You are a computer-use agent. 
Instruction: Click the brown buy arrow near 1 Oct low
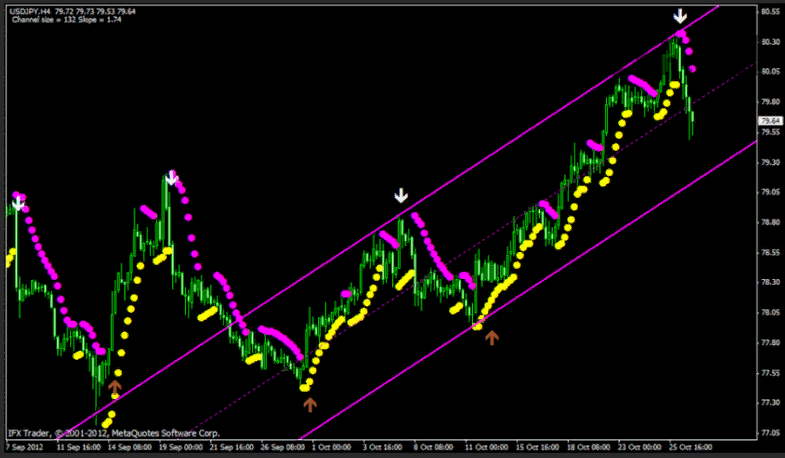tap(309, 404)
